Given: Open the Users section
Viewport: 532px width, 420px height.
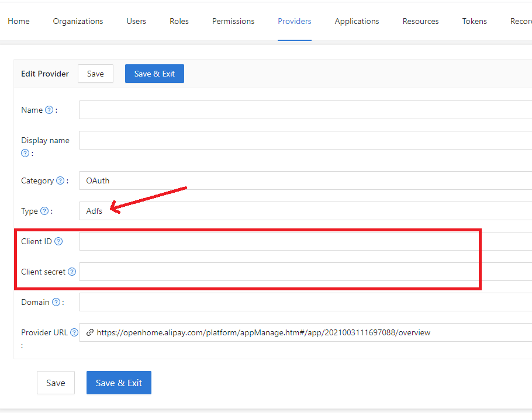Looking at the screenshot, I should tap(136, 21).
